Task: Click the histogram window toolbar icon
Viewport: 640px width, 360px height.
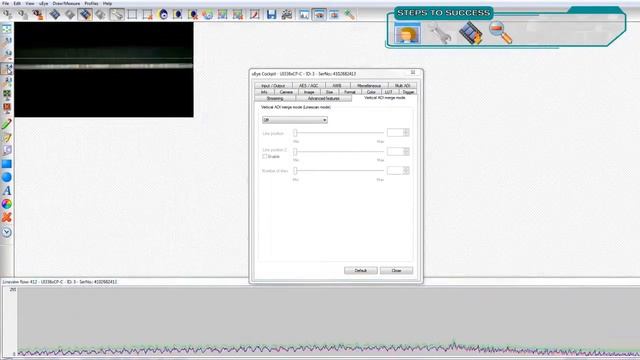Action: (x=304, y=15)
